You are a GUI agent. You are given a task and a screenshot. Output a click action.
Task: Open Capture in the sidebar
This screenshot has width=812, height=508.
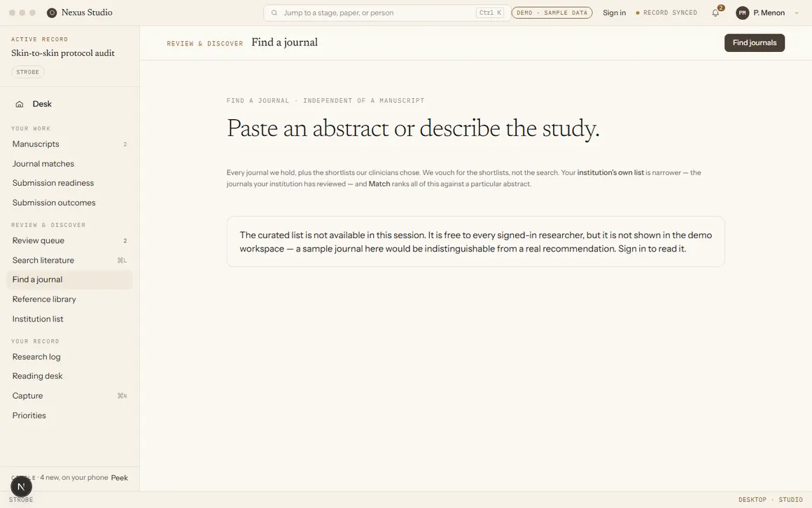(69, 396)
